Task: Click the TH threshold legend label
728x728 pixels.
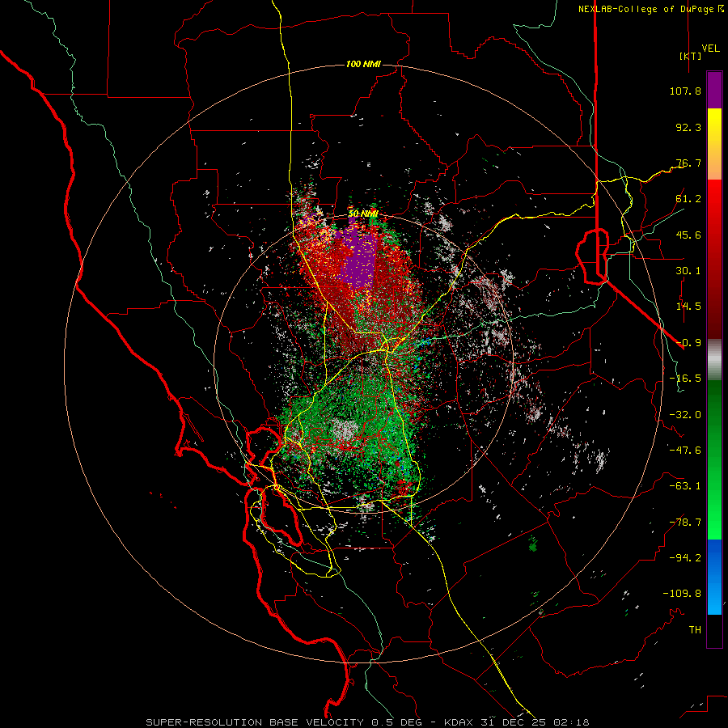Action: click(695, 630)
